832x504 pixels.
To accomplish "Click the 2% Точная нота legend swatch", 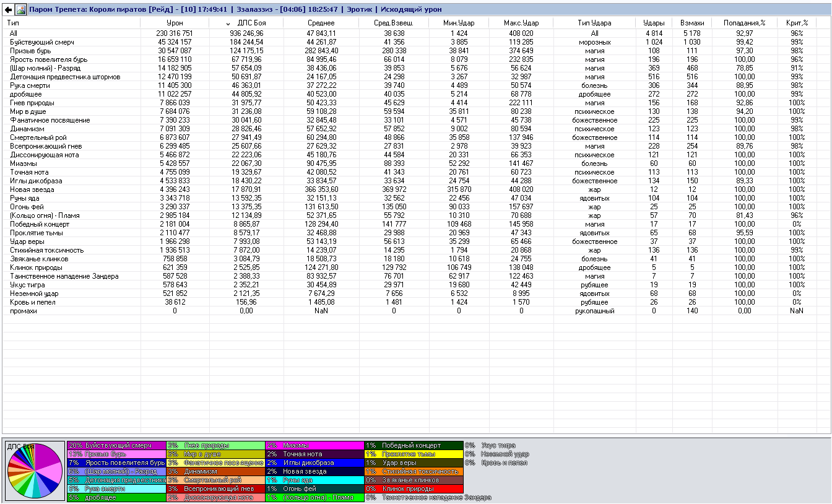I will pyautogui.click(x=314, y=454).
